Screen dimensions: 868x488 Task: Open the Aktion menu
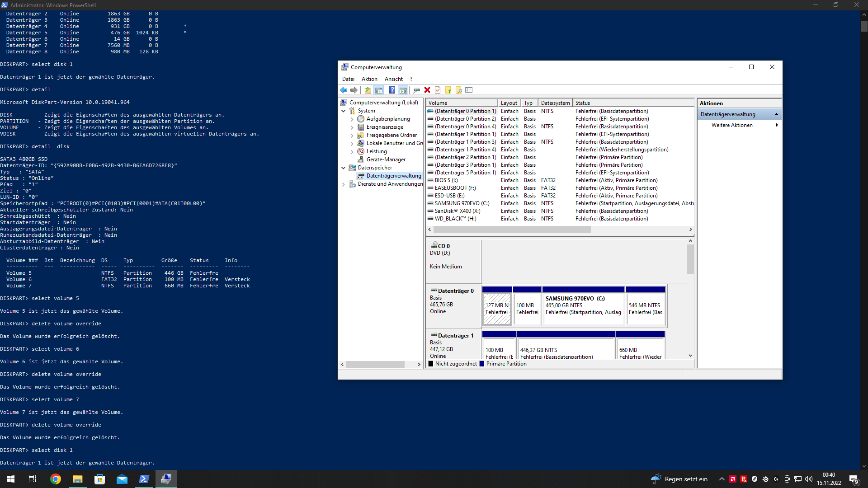point(369,79)
